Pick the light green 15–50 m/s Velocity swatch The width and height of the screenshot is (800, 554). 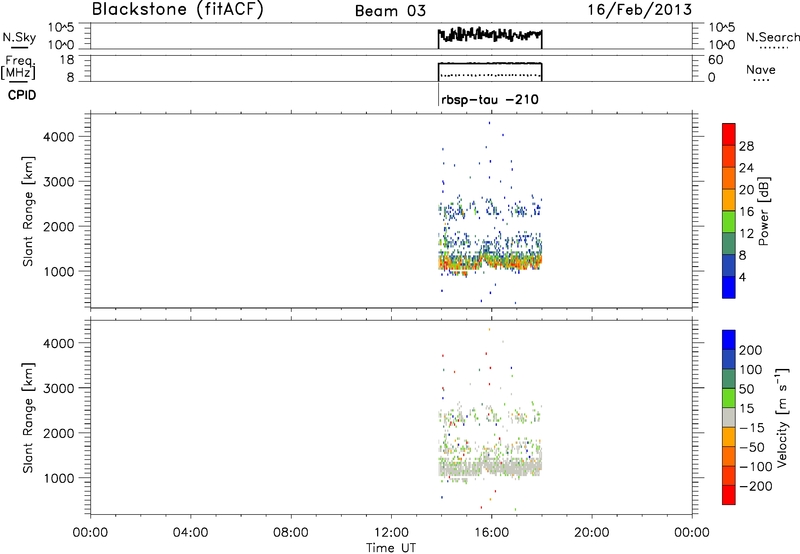[x=729, y=399]
